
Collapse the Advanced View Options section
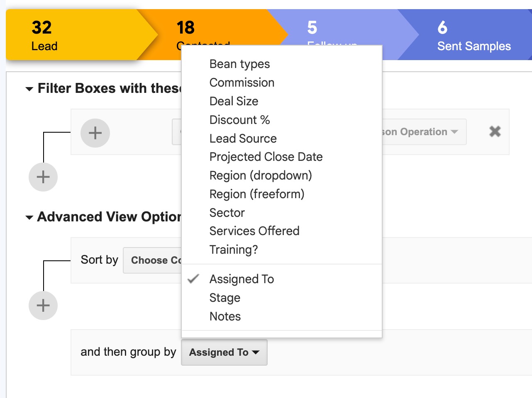(29, 217)
